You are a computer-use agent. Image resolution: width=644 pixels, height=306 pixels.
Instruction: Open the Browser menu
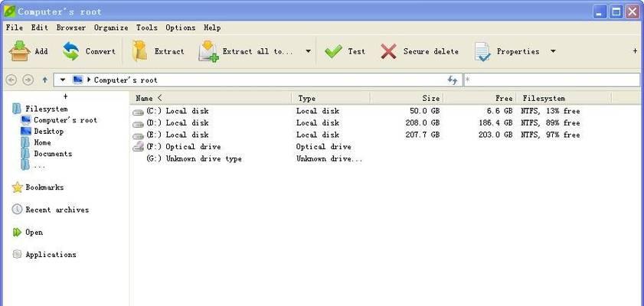[71, 28]
